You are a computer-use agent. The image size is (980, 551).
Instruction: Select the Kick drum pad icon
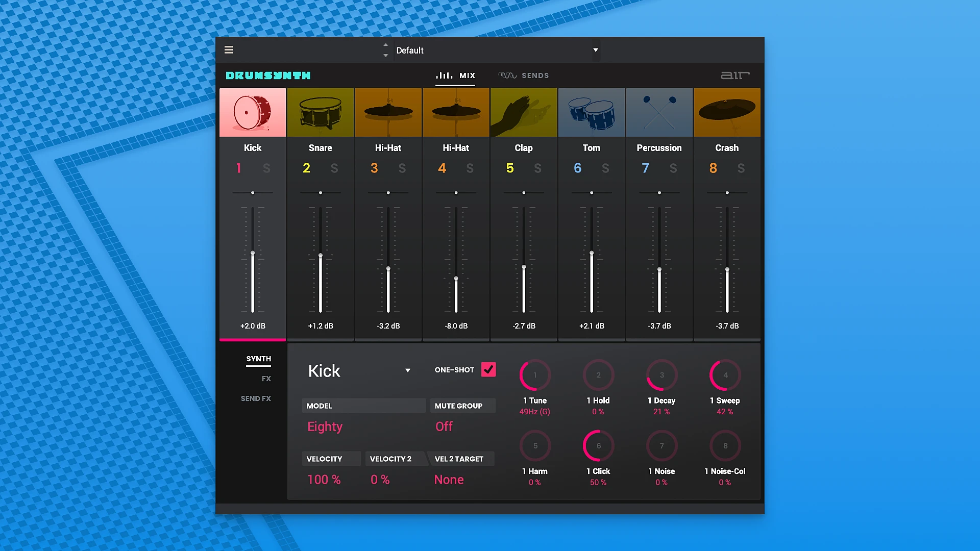point(252,112)
